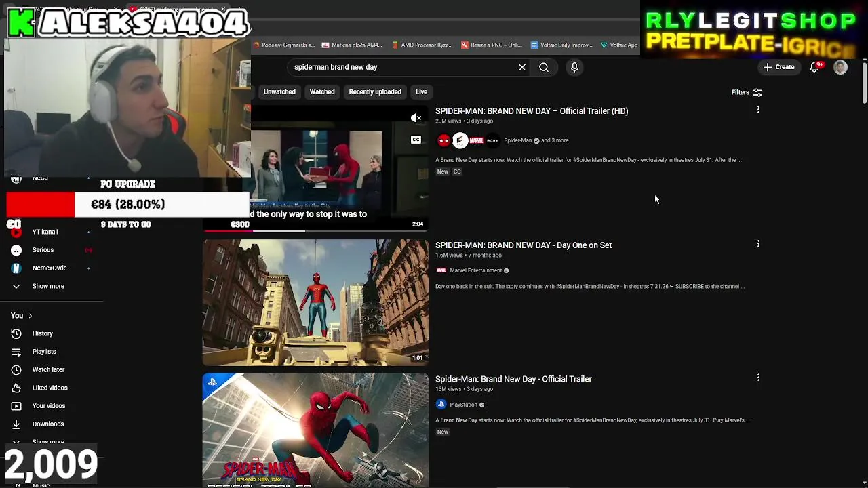Open the PlayStation Spider-Man trailer thumbnail
This screenshot has width=868, height=488.
click(315, 430)
